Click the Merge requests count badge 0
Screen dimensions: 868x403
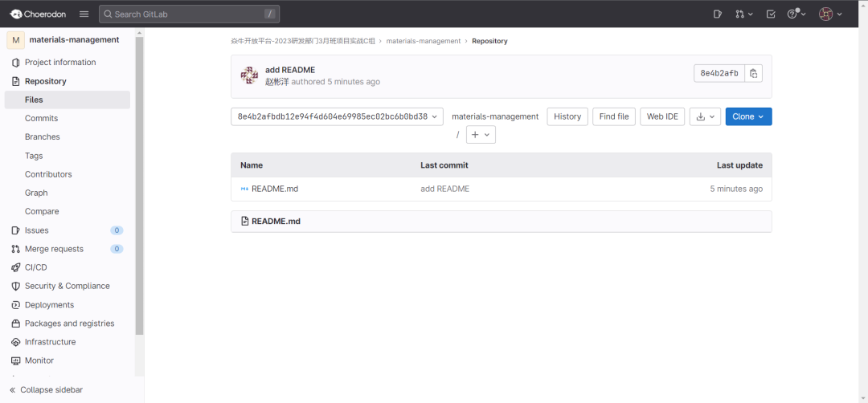pyautogui.click(x=117, y=249)
